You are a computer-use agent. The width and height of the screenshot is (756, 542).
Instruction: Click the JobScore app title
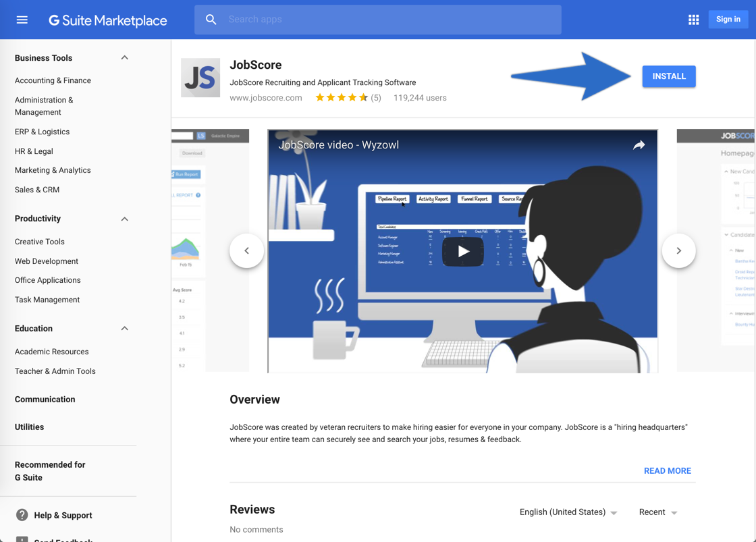click(256, 65)
